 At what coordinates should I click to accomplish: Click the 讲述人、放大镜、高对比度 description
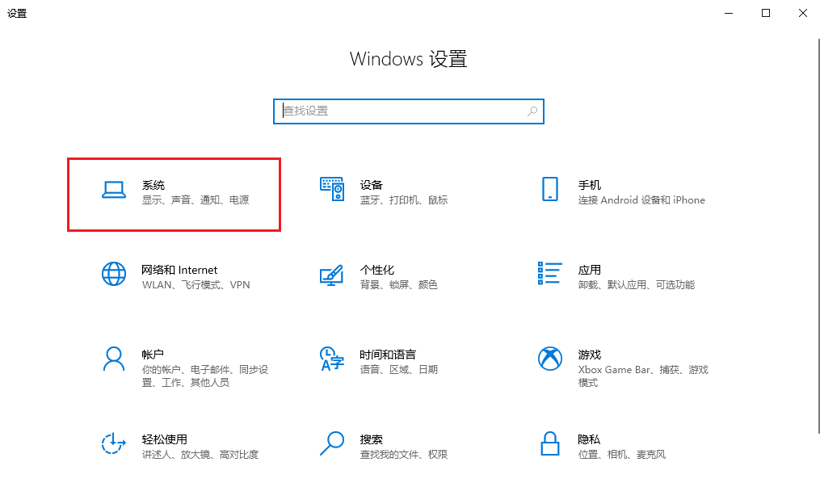click(x=200, y=455)
